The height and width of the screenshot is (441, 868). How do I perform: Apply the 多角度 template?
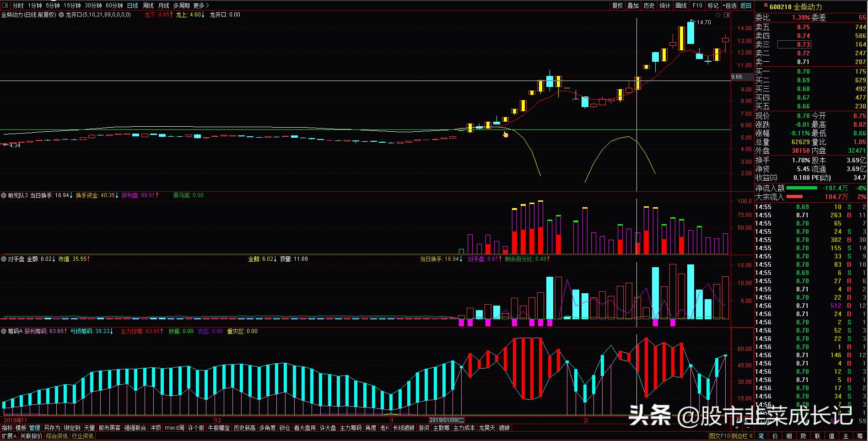(268, 428)
